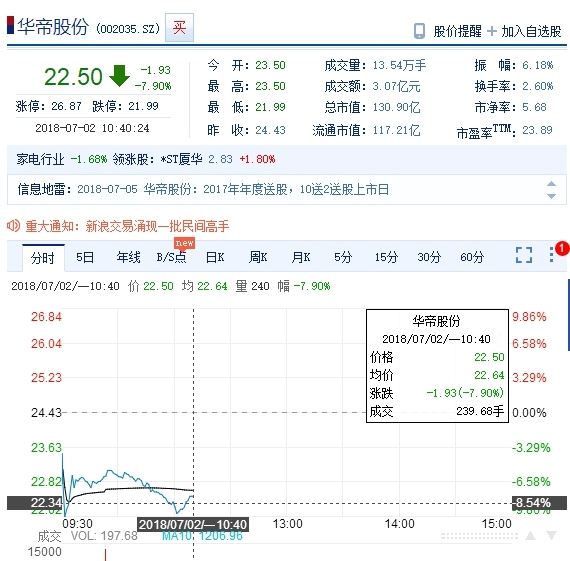Click the 10:40 time marker on chart axis
570x561 pixels.
[193, 524]
